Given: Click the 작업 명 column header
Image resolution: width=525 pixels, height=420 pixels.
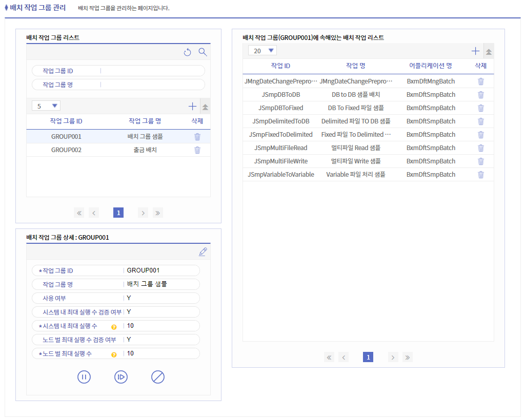Looking at the screenshot, I should point(356,66).
